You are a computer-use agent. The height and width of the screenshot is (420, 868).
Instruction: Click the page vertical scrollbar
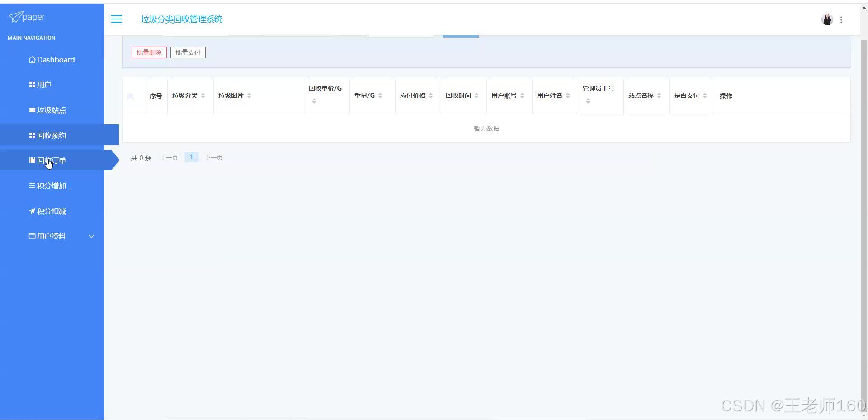[x=864, y=226]
